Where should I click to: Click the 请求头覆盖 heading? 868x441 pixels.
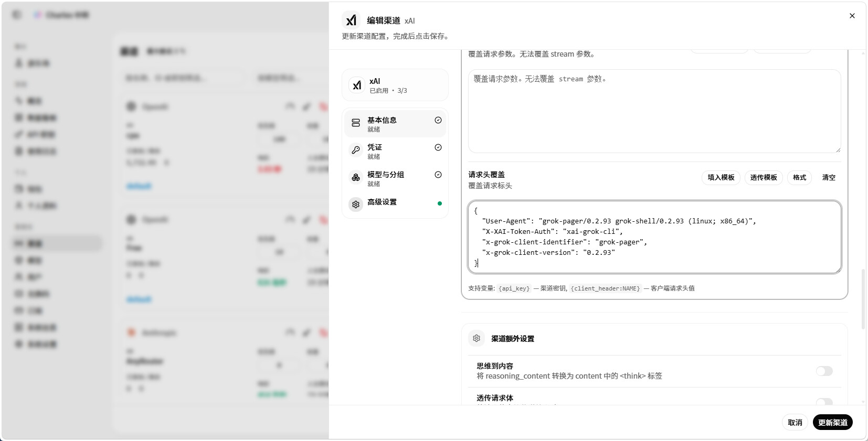pyautogui.click(x=486, y=175)
